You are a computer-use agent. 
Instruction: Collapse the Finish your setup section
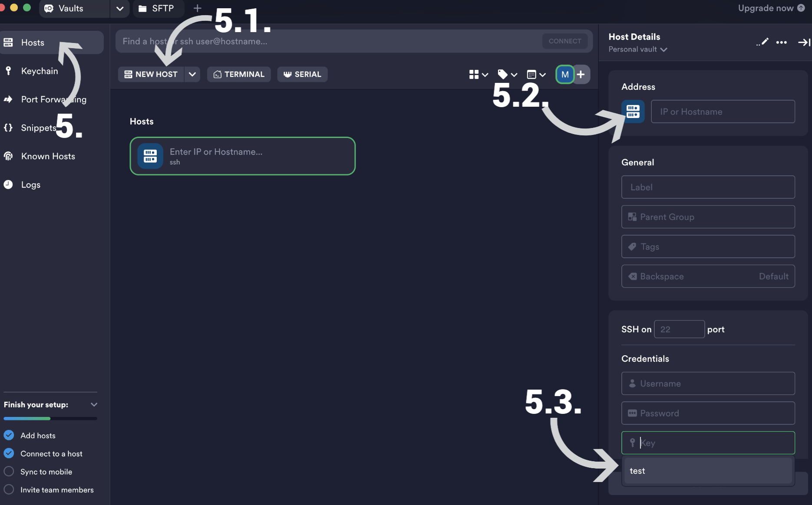(x=94, y=404)
